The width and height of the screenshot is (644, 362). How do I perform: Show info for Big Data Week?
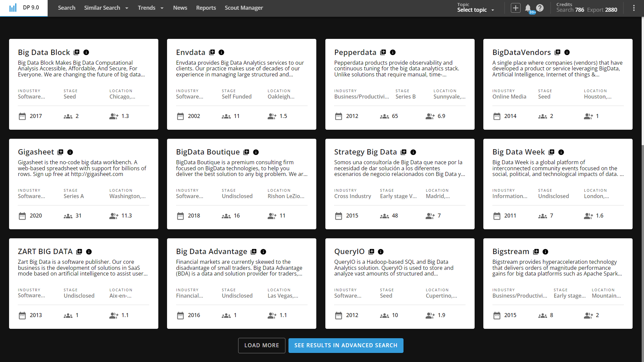click(561, 152)
